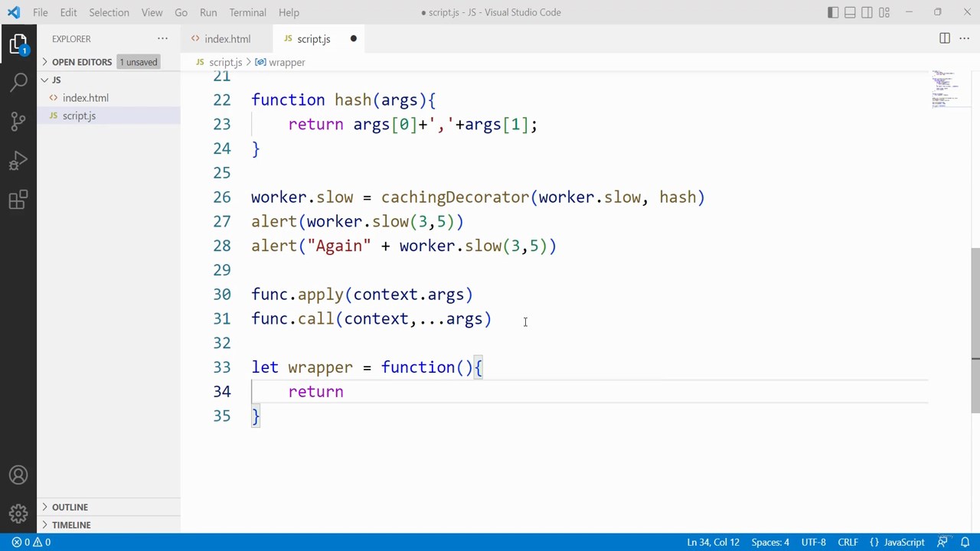The height and width of the screenshot is (551, 980).
Task: Click the code minimap
Action: pos(949,90)
